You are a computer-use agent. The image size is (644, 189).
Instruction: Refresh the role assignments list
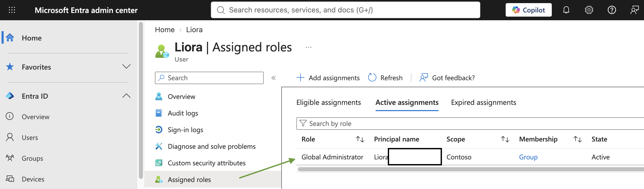[385, 78]
